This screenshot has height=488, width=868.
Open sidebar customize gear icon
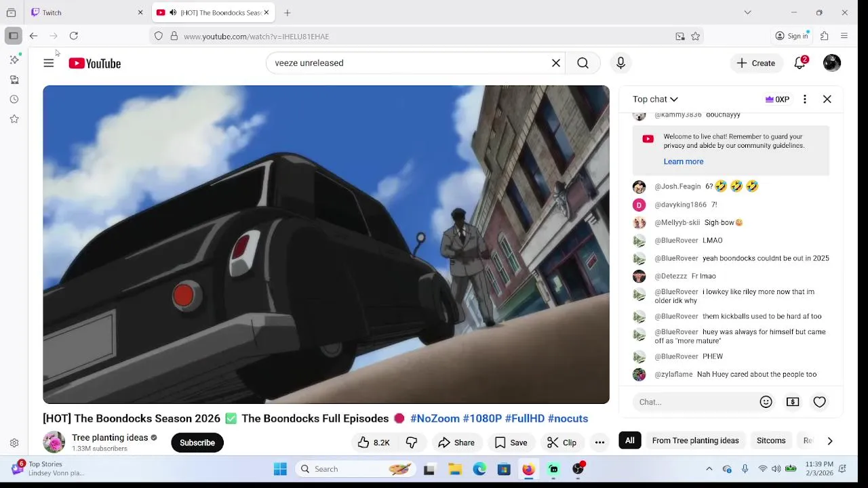[x=14, y=443]
